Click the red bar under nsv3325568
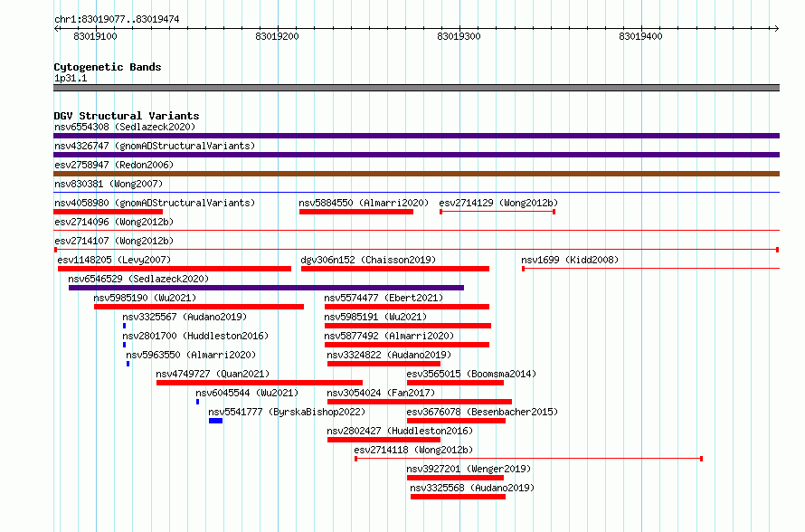Image resolution: width=805 pixels, height=532 pixels. coord(458,497)
